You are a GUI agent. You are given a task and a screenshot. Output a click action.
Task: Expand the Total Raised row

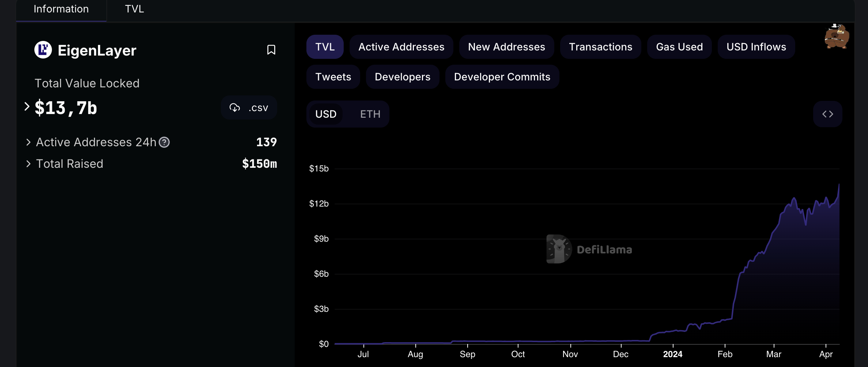28,164
